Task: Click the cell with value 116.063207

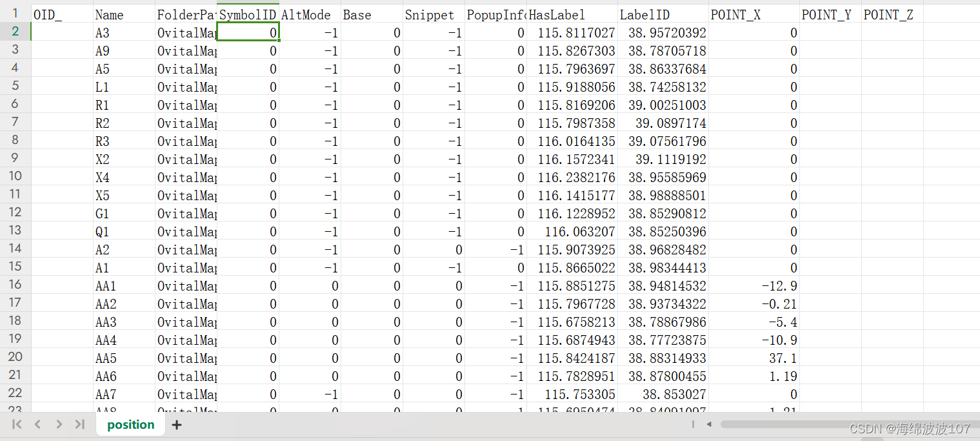Action: tap(572, 231)
